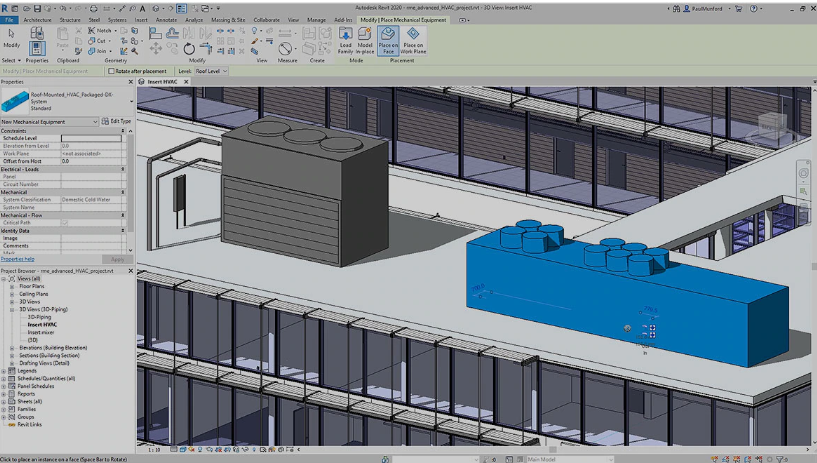Click the Schedule Level input field
This screenshot has height=463, width=817.
coord(92,138)
